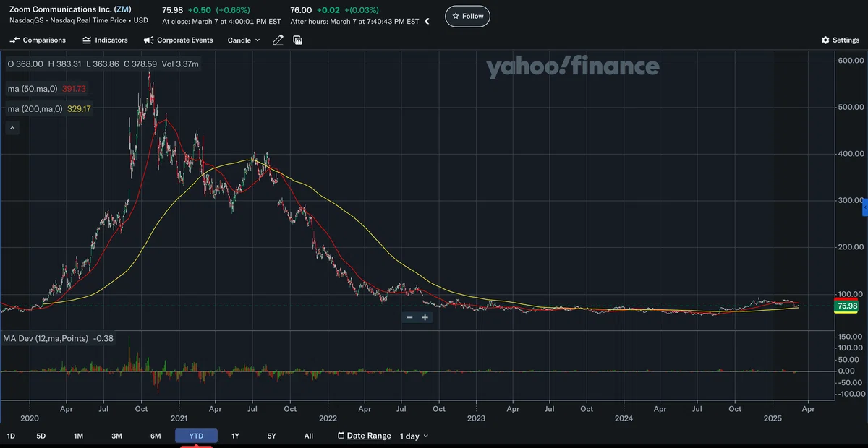Image resolution: width=868 pixels, height=448 pixels.
Task: Select the 1M range
Action: (x=78, y=436)
